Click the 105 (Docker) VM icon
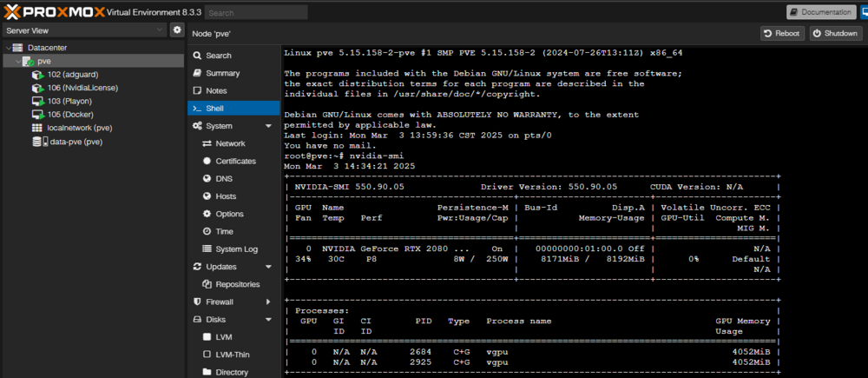 coord(37,115)
